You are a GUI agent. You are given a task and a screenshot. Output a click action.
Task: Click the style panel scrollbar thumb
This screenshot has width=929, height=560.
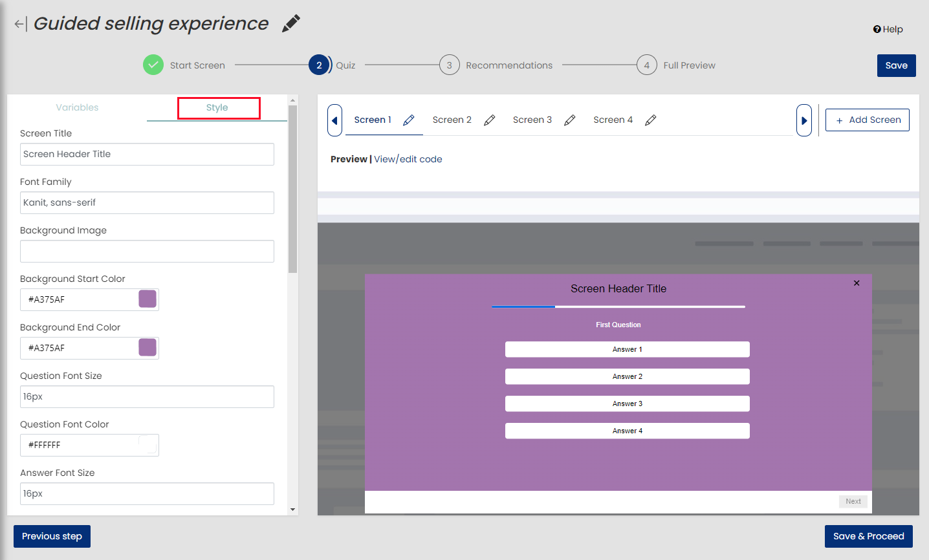coord(292,189)
